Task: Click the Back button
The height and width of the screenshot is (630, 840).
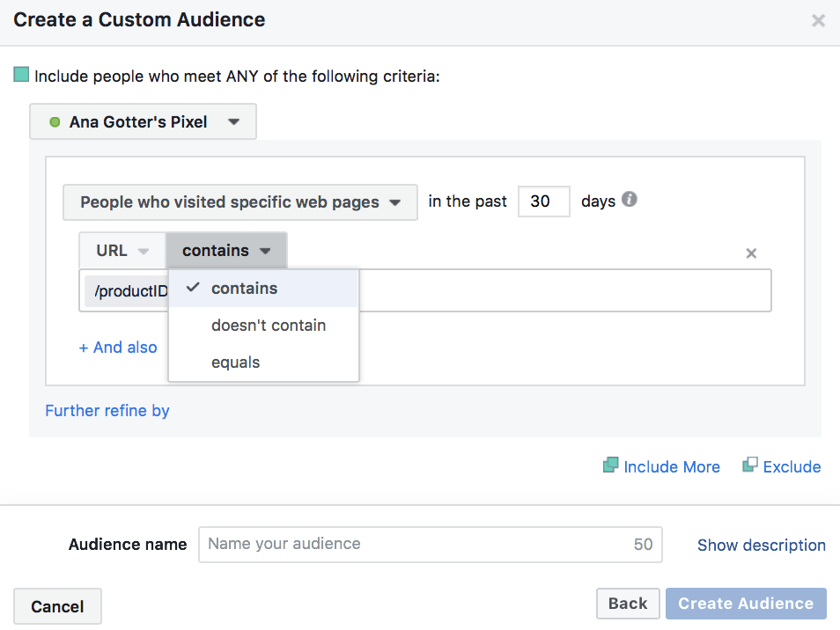Action: point(628,604)
